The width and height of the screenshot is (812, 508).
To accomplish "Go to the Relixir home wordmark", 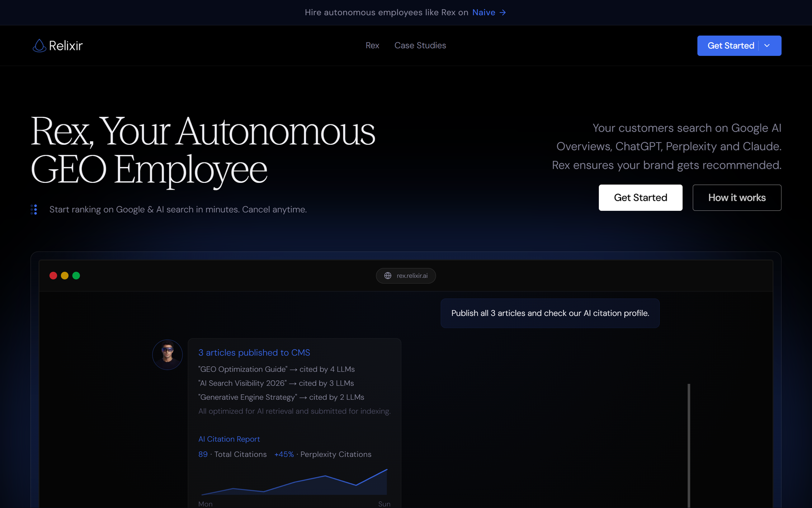I will click(x=65, y=46).
